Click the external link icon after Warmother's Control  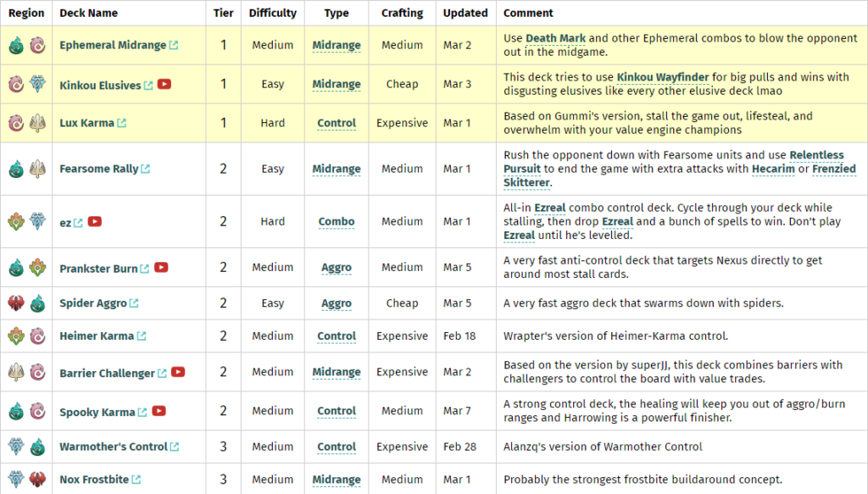[x=175, y=447]
